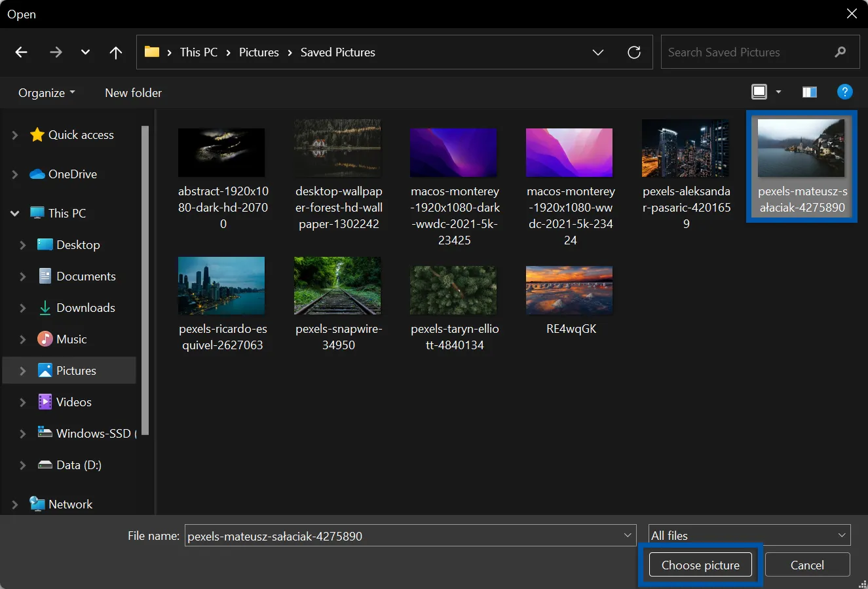Select the Downloads folder in sidebar
This screenshot has height=589, width=868.
85,308
